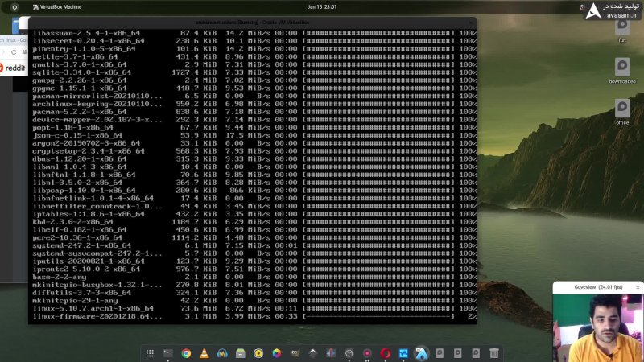The image size is (644, 362).
Task: Launch the Terminal from the dock
Action: click(x=168, y=353)
